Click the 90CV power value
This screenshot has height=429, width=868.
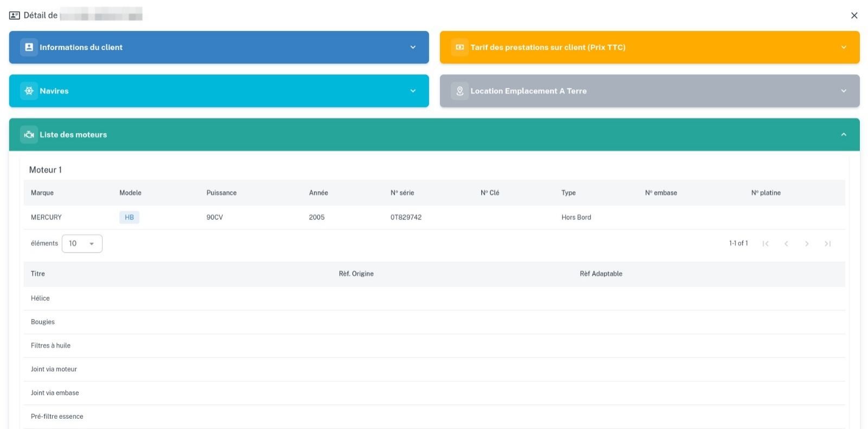215,217
